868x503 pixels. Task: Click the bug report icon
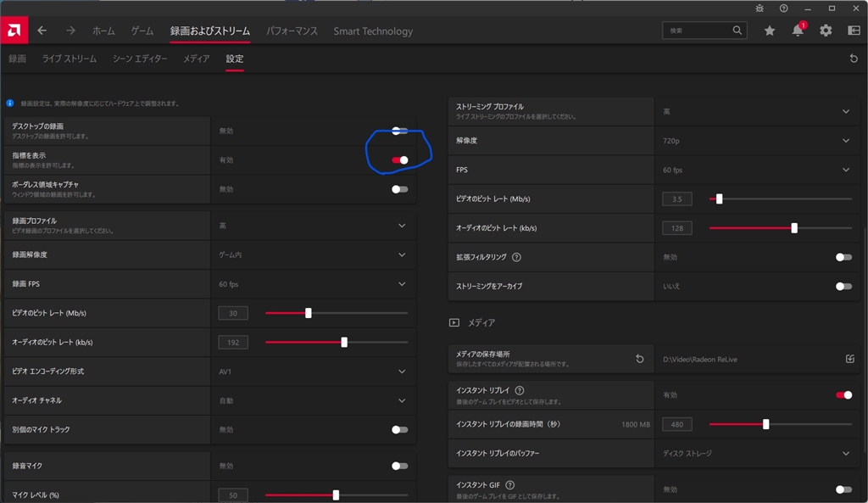[759, 8]
